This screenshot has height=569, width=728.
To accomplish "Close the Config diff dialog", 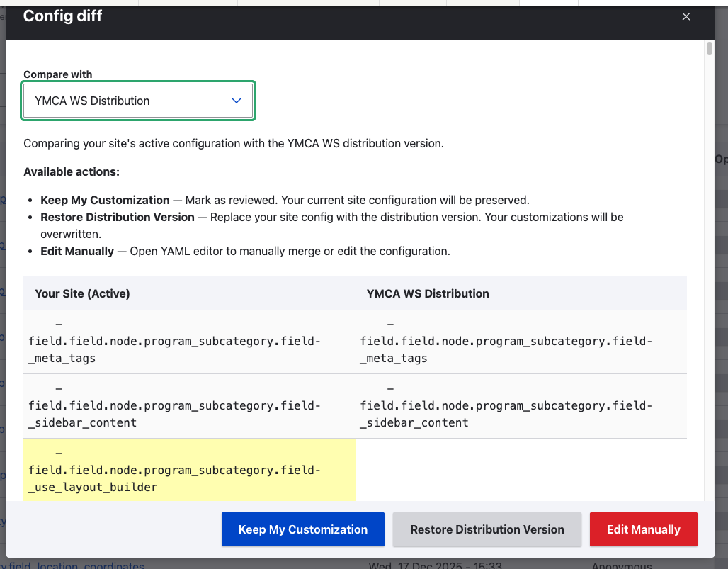I will (686, 17).
